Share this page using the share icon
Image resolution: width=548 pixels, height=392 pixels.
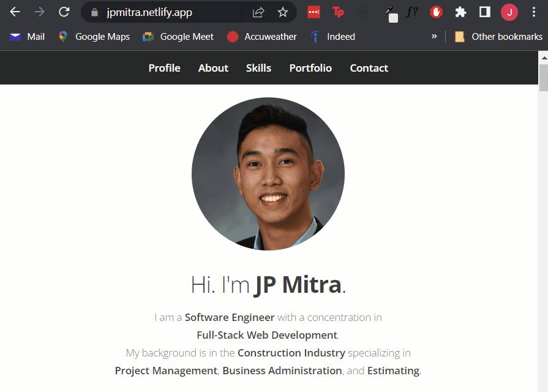click(x=258, y=13)
